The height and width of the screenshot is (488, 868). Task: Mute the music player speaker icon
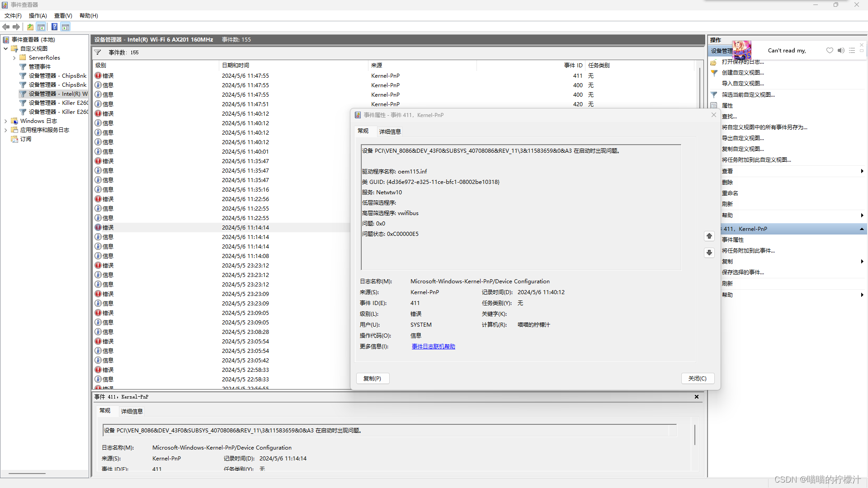point(841,51)
